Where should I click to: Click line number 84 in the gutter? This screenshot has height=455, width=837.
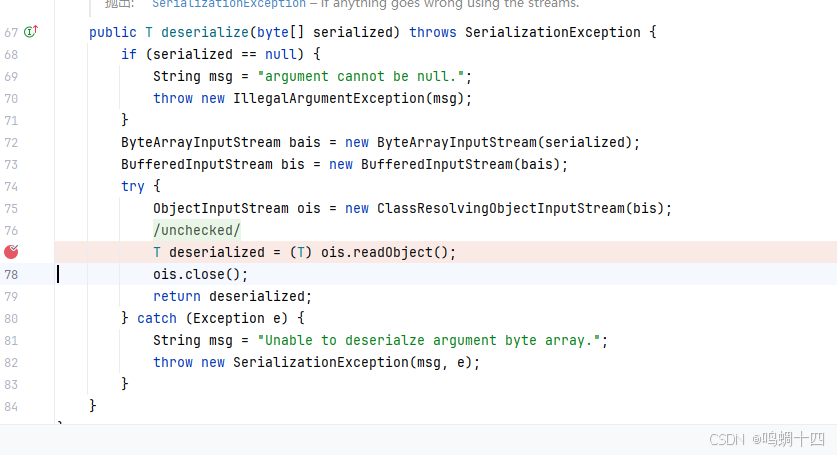(11, 406)
